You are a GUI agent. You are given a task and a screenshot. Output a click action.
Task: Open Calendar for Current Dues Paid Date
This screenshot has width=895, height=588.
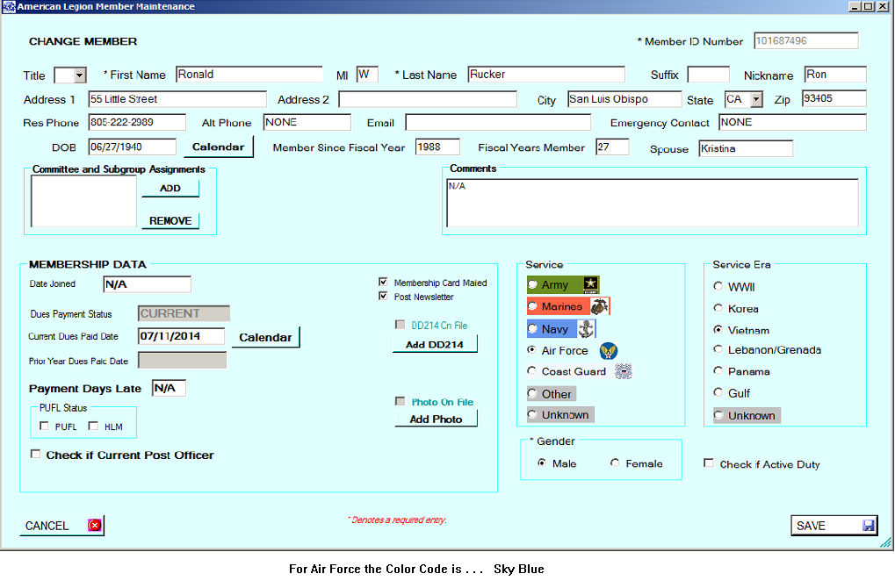tap(265, 337)
